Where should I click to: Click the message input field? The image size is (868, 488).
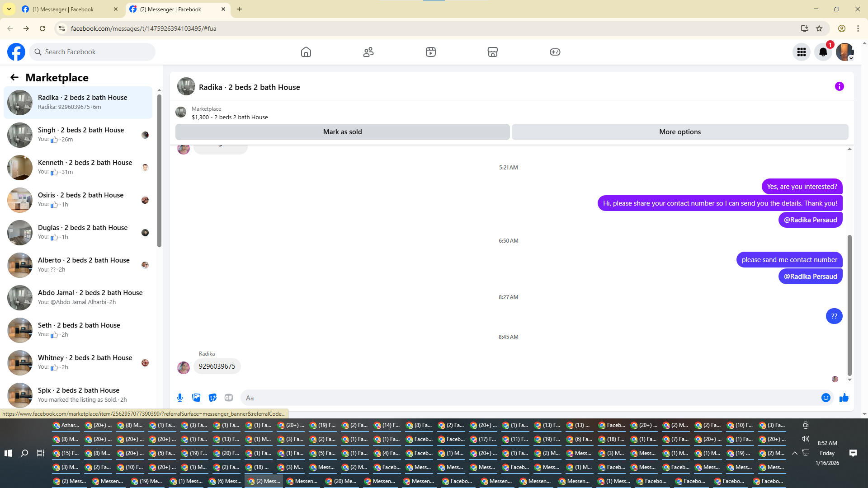529,398
